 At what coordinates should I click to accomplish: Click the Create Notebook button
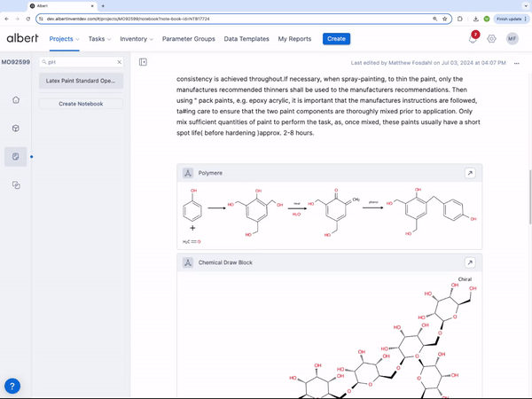81,104
